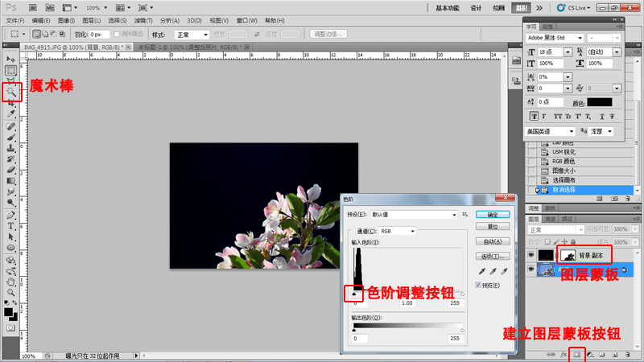Screen dimensions: 644x362
Task: Select the Move tool in toolbox
Action: (11, 60)
